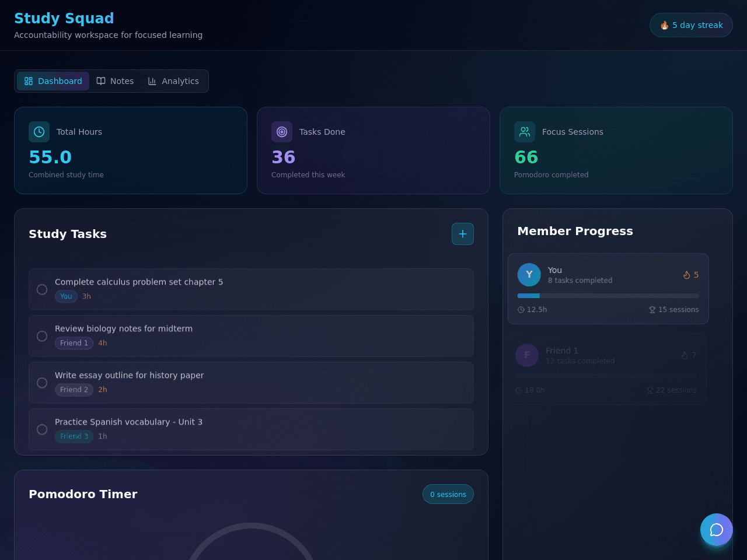
Task: Mark Practice Spanish vocabulary task complete
Action: click(42, 429)
